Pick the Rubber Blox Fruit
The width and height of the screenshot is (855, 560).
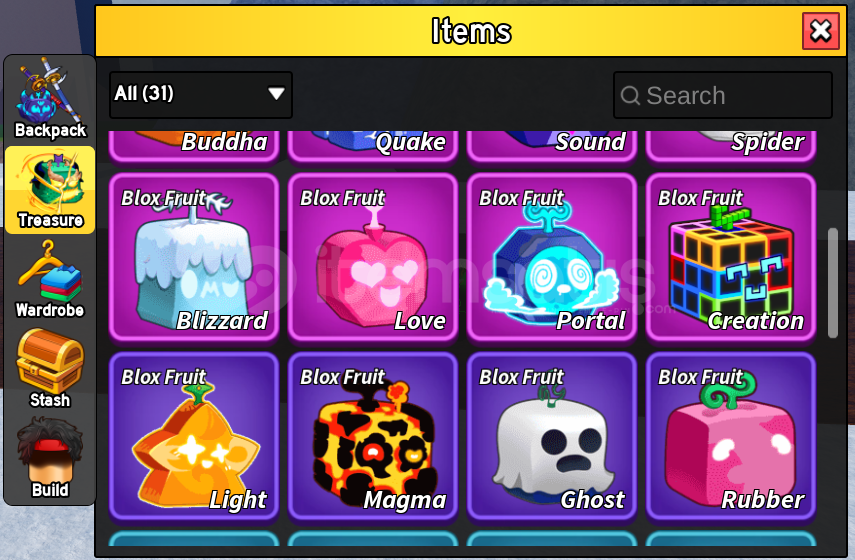[731, 436]
